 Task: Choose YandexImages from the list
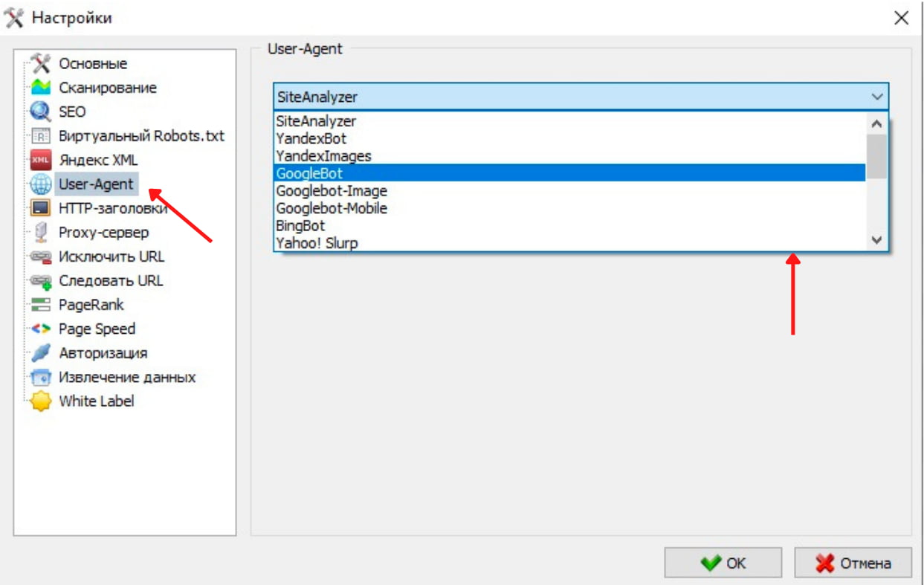pos(569,155)
